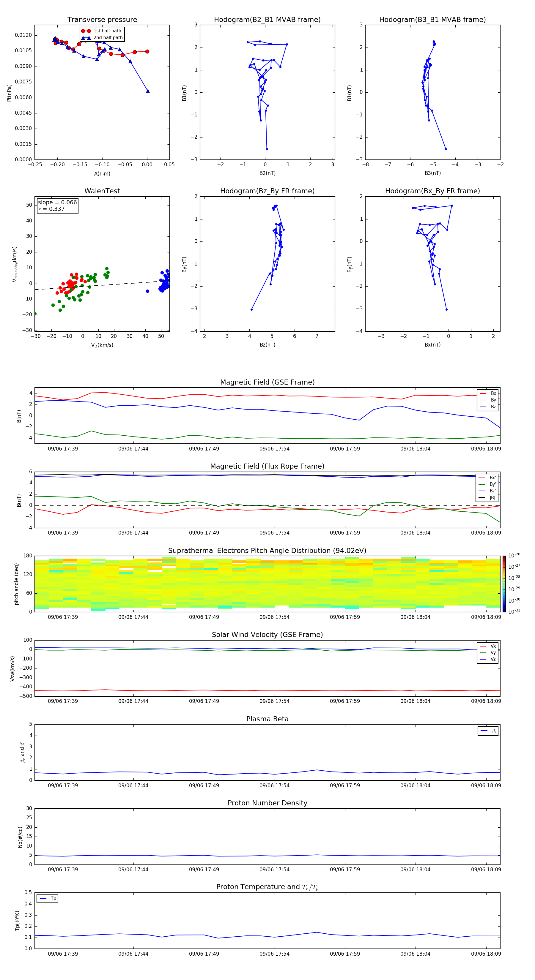
Task: Click the 'Bz' entry in GSE legend
Action: click(488, 407)
